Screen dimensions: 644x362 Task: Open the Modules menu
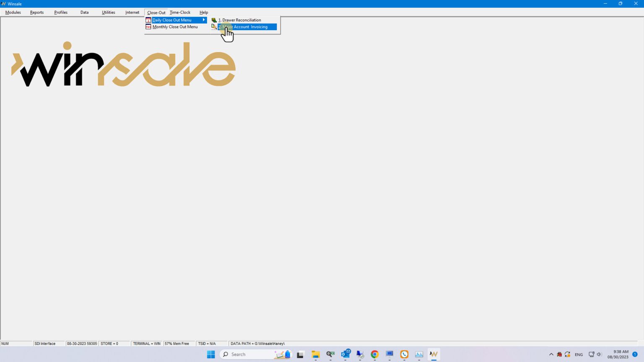(x=13, y=13)
